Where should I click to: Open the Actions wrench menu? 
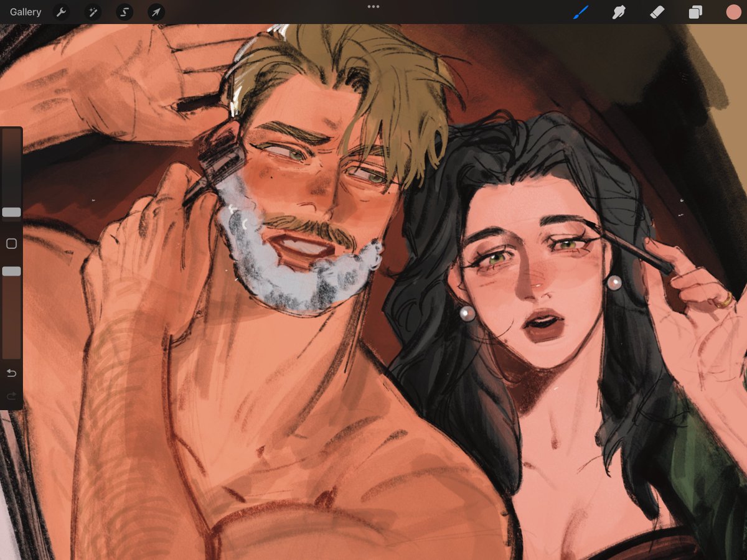click(x=61, y=12)
